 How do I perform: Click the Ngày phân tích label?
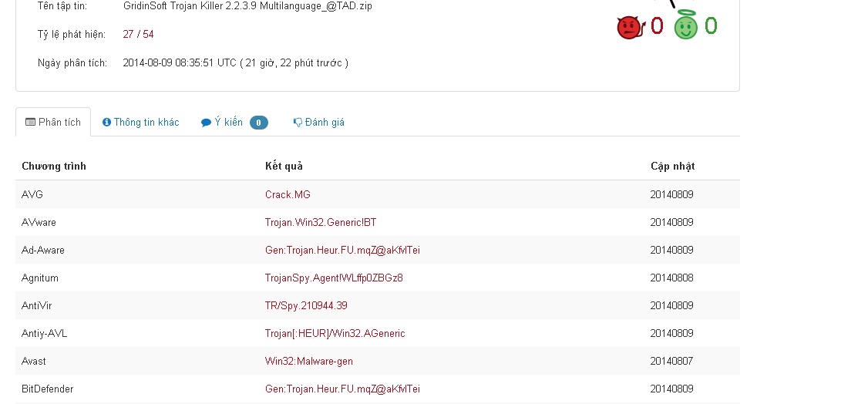[72, 63]
